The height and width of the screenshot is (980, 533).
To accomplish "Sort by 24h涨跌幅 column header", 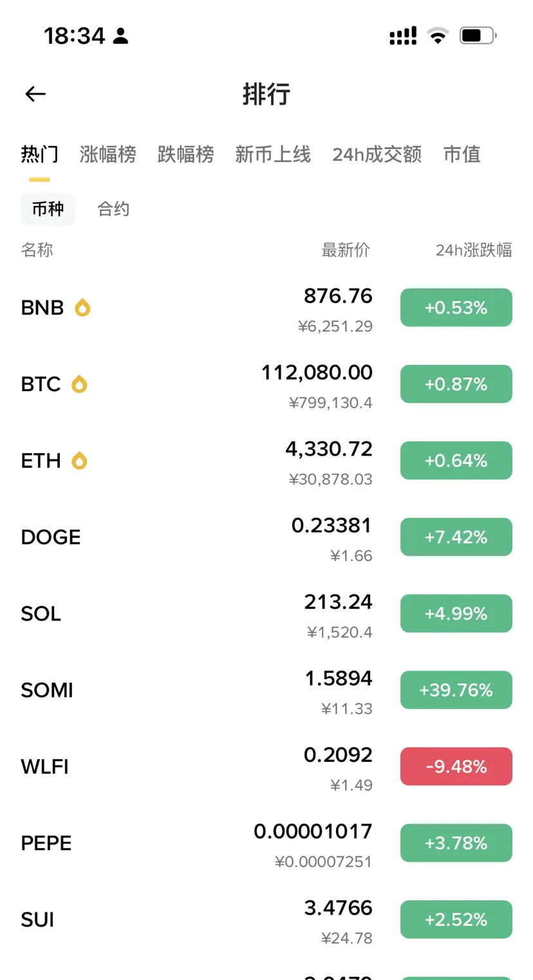I will click(x=474, y=250).
